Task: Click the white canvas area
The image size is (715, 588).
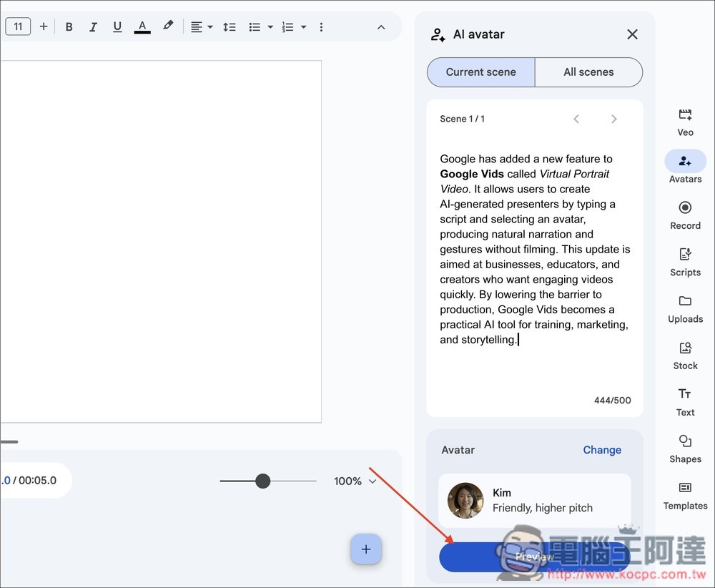Action: [160, 241]
